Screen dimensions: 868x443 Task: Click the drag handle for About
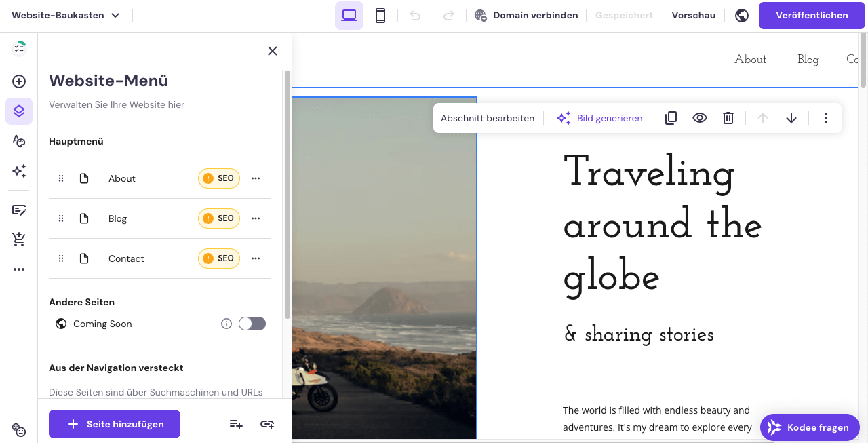(x=61, y=178)
